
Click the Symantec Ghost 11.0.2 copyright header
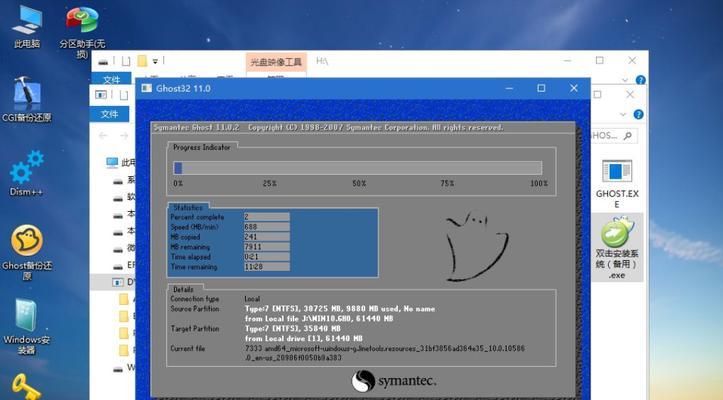coord(328,127)
